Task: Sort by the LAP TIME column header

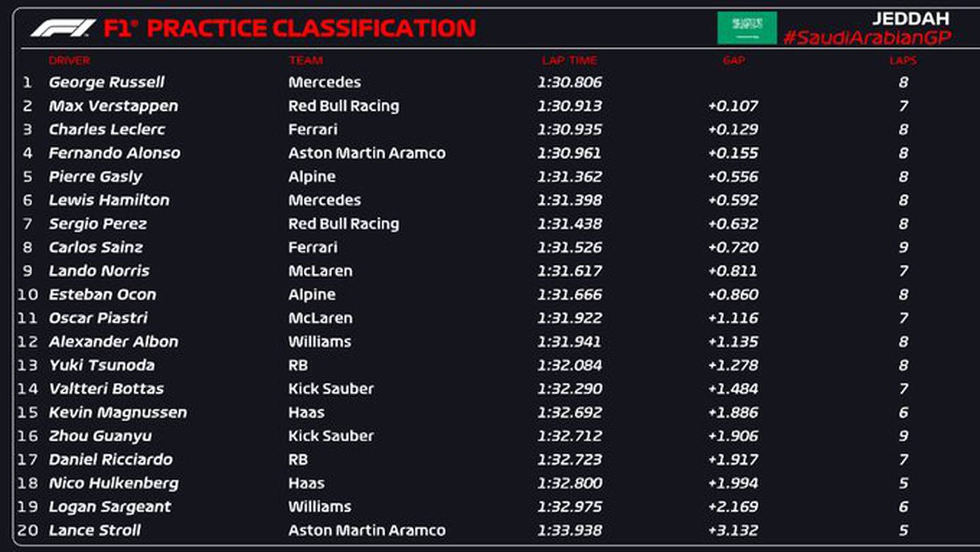Action: (570, 61)
